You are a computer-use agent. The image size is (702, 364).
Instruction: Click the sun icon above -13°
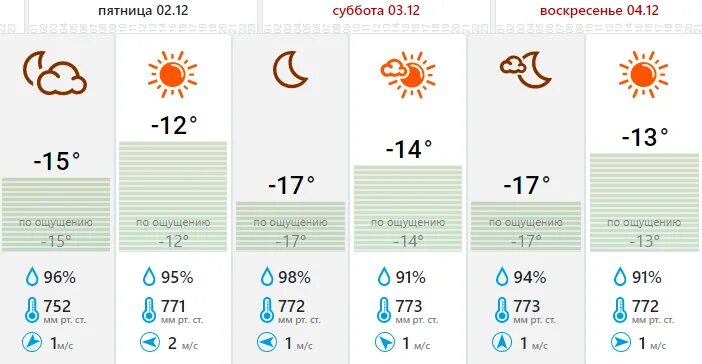click(644, 74)
